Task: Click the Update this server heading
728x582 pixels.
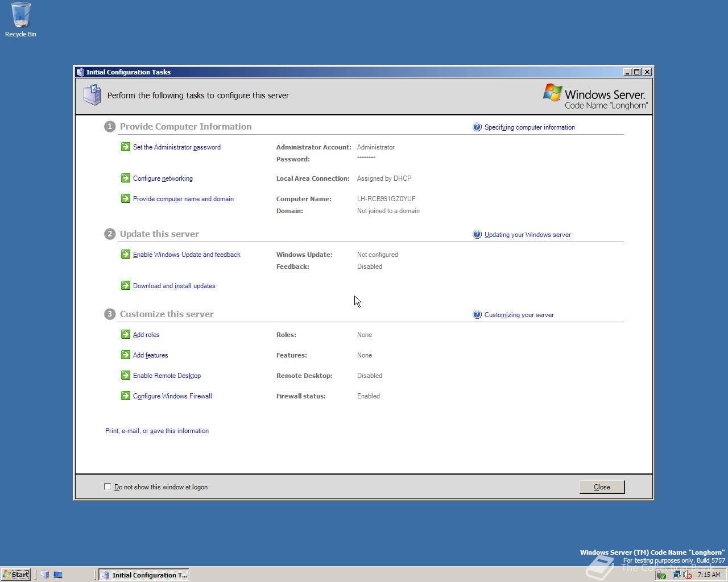Action: click(159, 234)
